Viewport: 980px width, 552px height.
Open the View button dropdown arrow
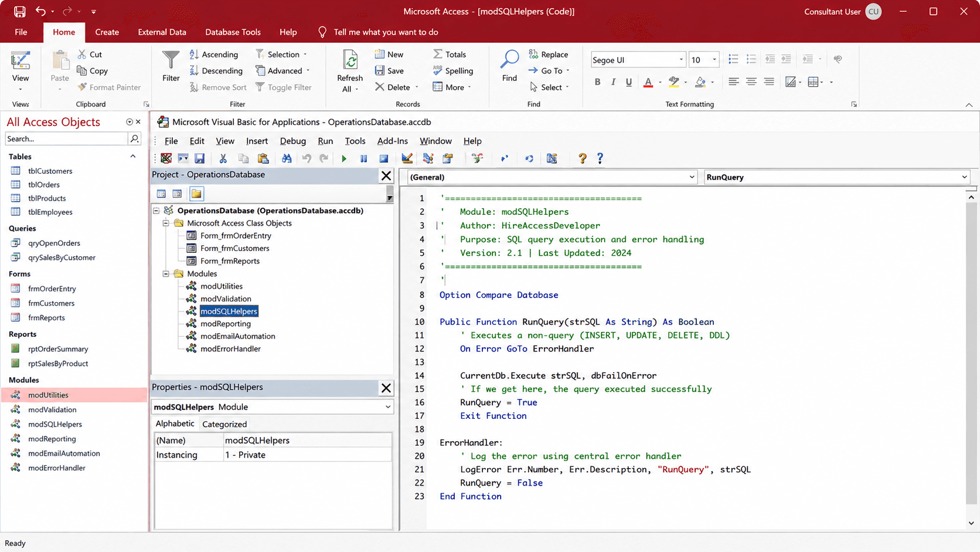21,90
